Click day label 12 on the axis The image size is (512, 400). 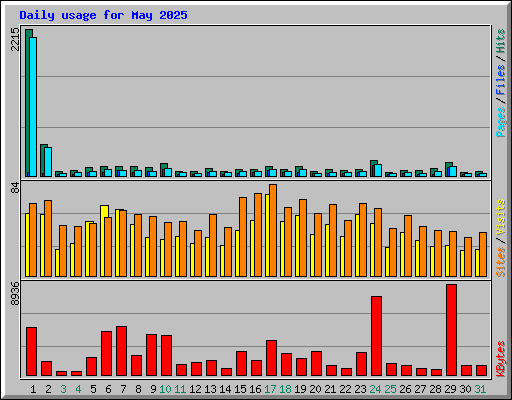tap(195, 389)
